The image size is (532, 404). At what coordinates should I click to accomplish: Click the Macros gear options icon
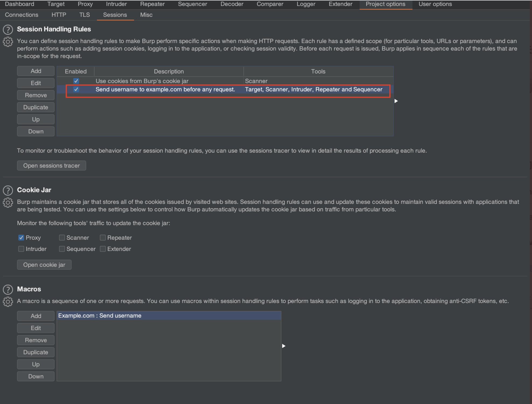(x=8, y=302)
